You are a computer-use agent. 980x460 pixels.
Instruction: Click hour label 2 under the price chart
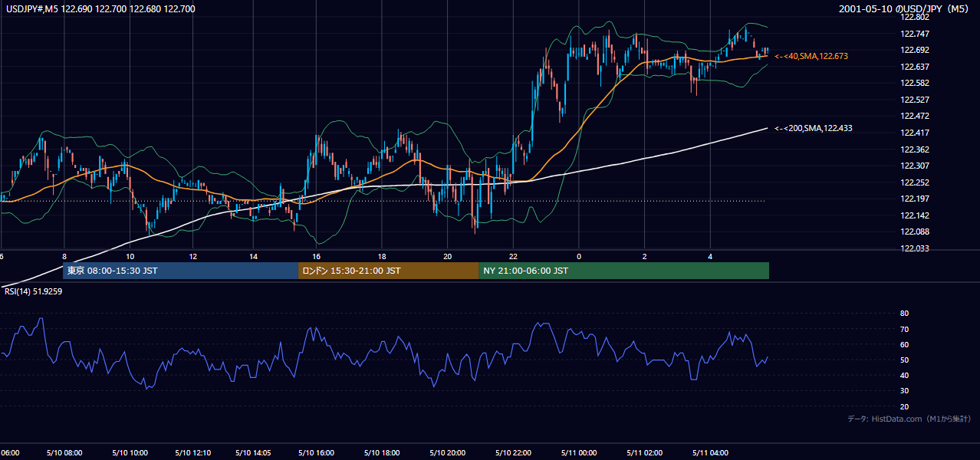coord(645,256)
